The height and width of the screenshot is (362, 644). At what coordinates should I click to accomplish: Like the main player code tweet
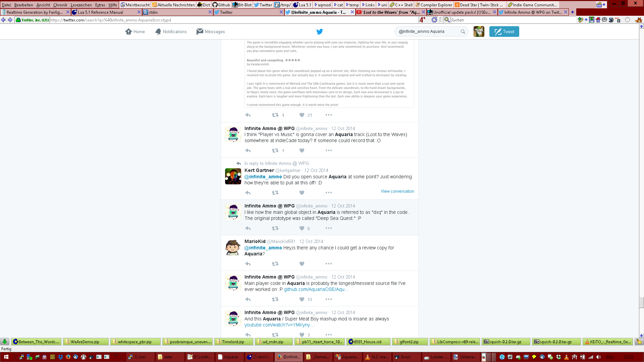tap(302, 299)
